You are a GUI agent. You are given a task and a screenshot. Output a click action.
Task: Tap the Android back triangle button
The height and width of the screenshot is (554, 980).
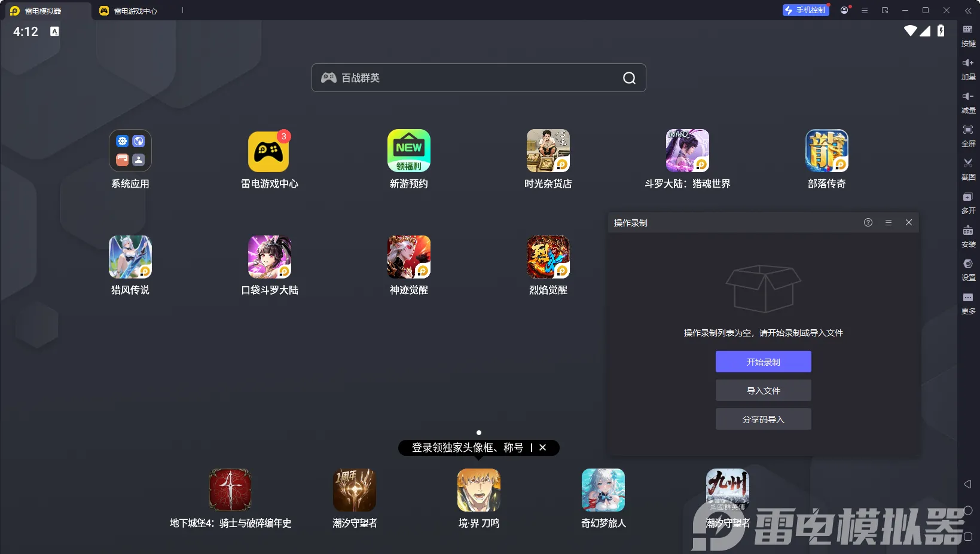[967, 484]
